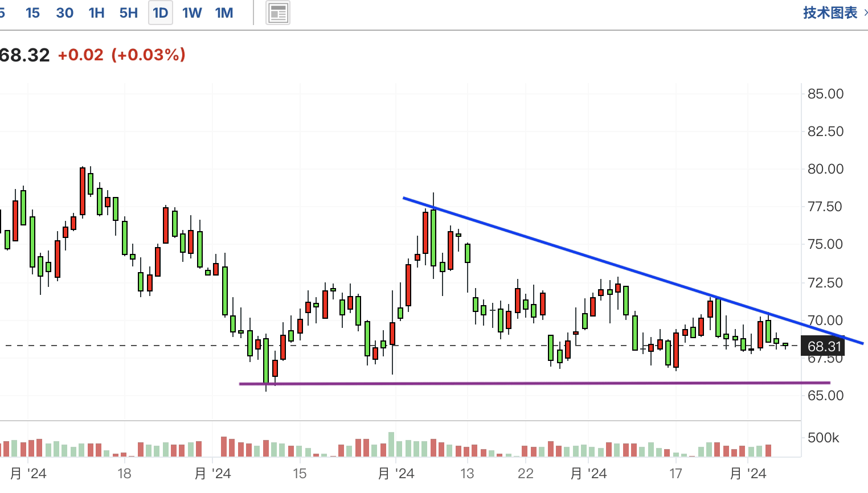
Task: Click the date label 18
Action: point(124,474)
